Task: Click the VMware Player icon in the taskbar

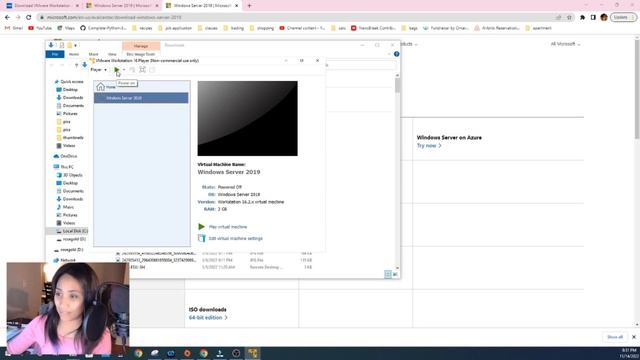Action: click(x=253, y=353)
